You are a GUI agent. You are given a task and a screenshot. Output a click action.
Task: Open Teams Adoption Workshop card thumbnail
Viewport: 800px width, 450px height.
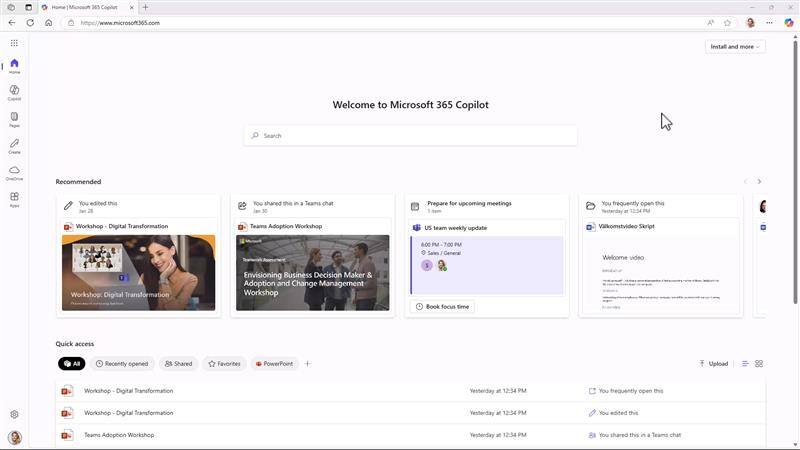coord(312,272)
